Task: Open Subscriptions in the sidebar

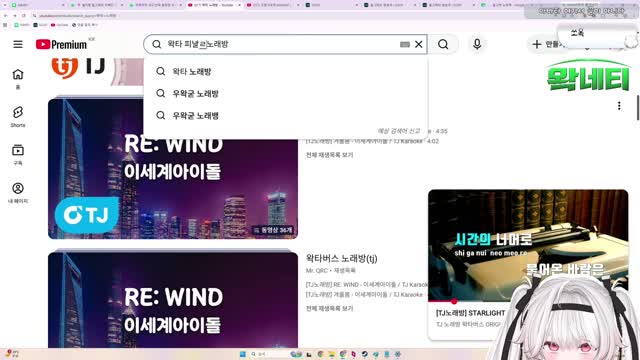Action: 18,155
